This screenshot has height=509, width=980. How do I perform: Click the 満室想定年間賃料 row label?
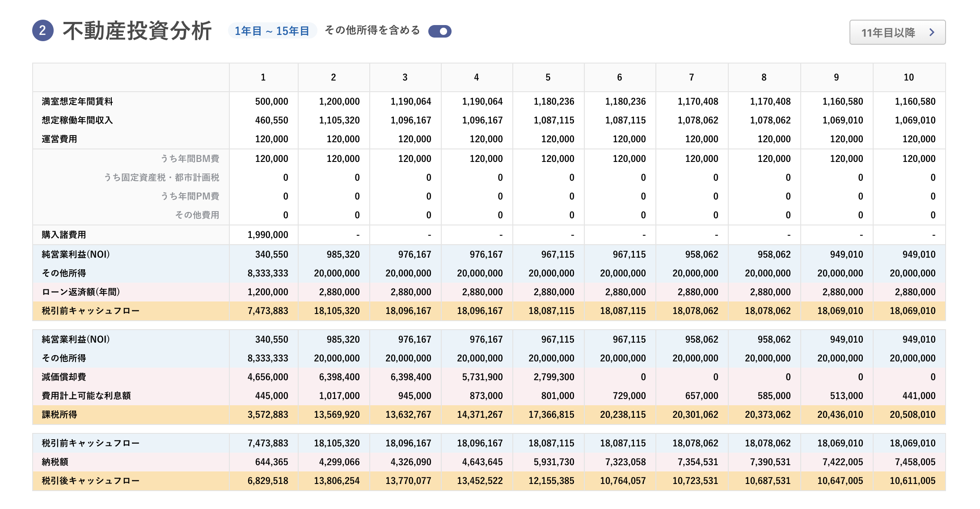(77, 102)
